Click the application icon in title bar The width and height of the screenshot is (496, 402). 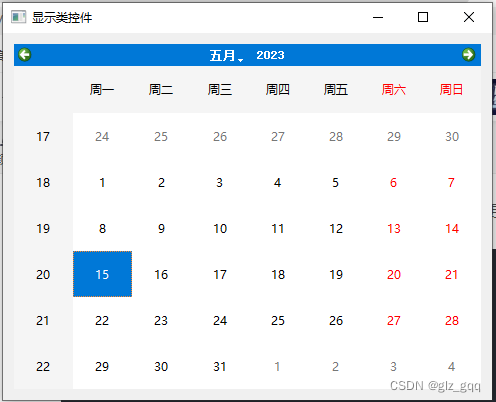pyautogui.click(x=18, y=17)
